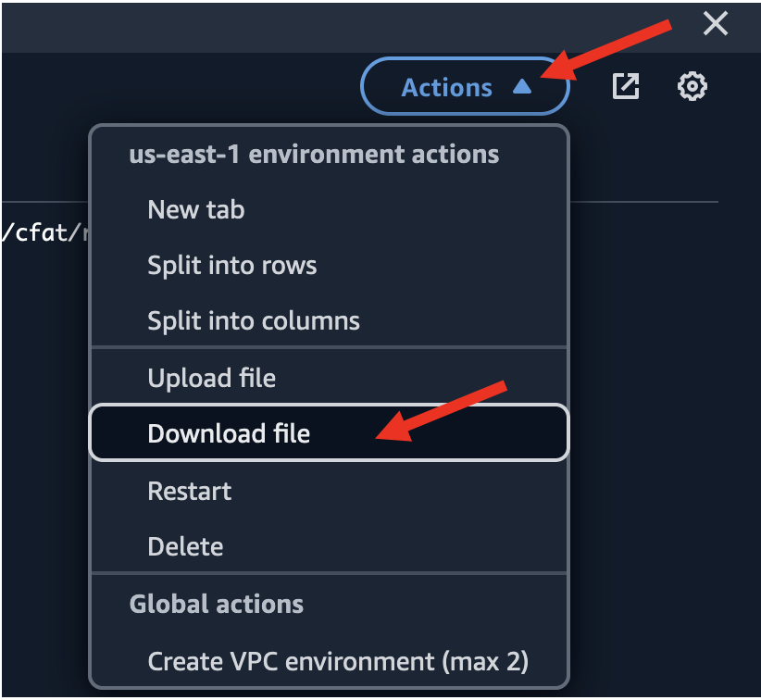Viewport: 761px width, 700px height.
Task: Choose Split into rows
Action: (x=232, y=266)
